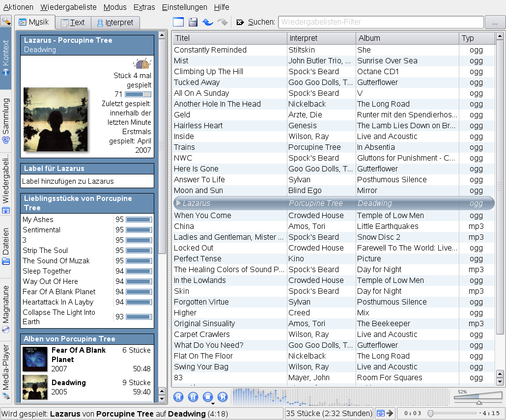This screenshot has width=506, height=420.
Task: Skip to the next track
Action: coord(223,396)
